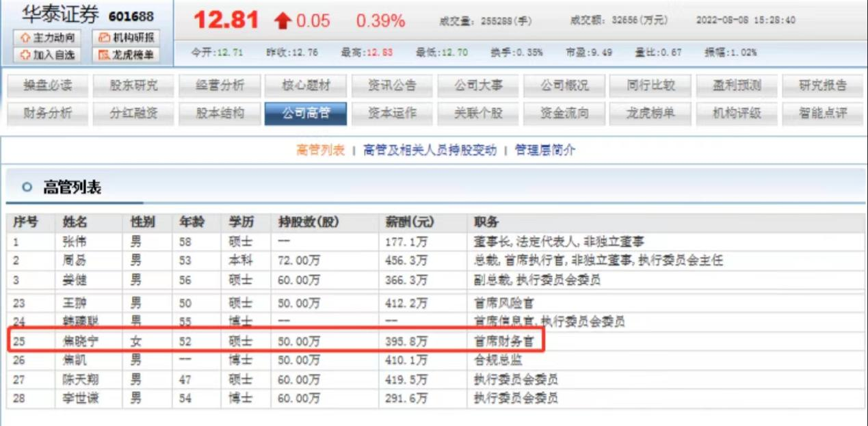868x426 pixels.
Task: Click name 张伟 in row 1
Action: pos(75,242)
